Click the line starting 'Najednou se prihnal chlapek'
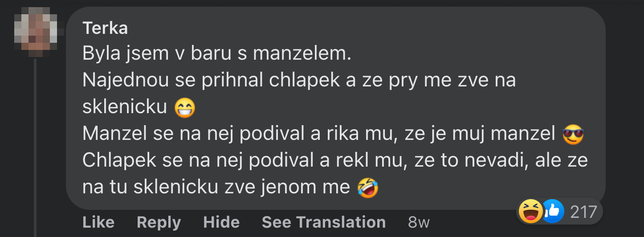The image size is (644, 237). [x=299, y=81]
